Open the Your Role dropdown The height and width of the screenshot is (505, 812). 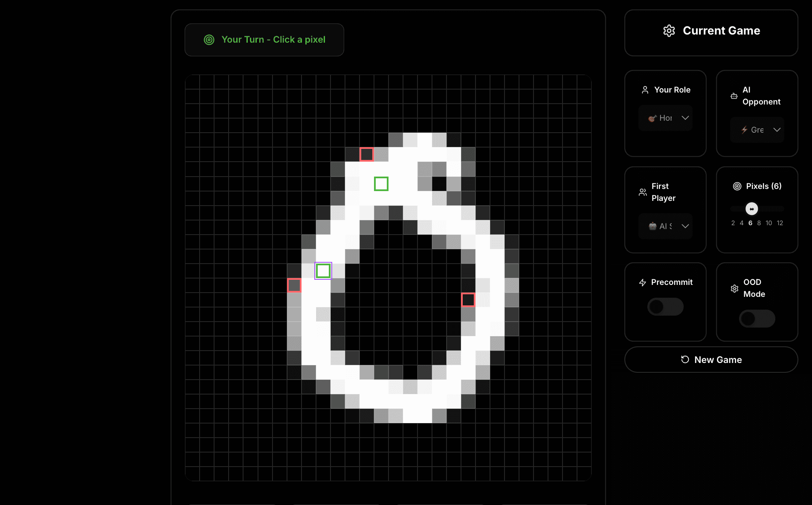(665, 118)
